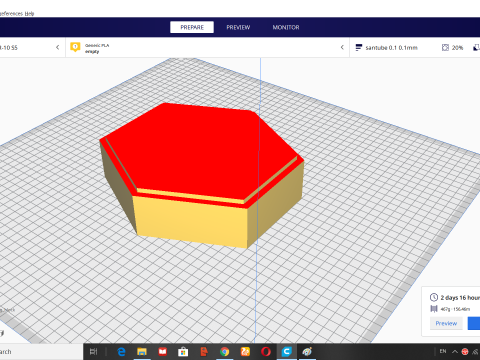Click the infill density icon
Viewport: 480px width, 360px height.
[445, 48]
